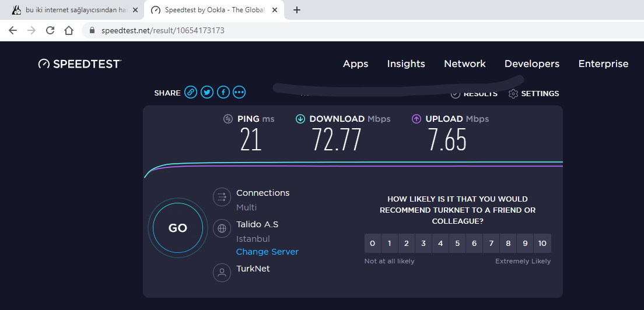
Task: Click the Istanbul server location text
Action: [253, 239]
